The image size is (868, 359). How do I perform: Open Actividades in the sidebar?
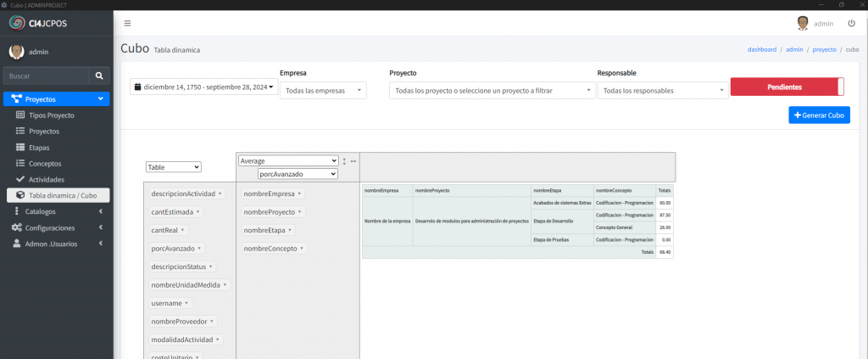click(46, 179)
